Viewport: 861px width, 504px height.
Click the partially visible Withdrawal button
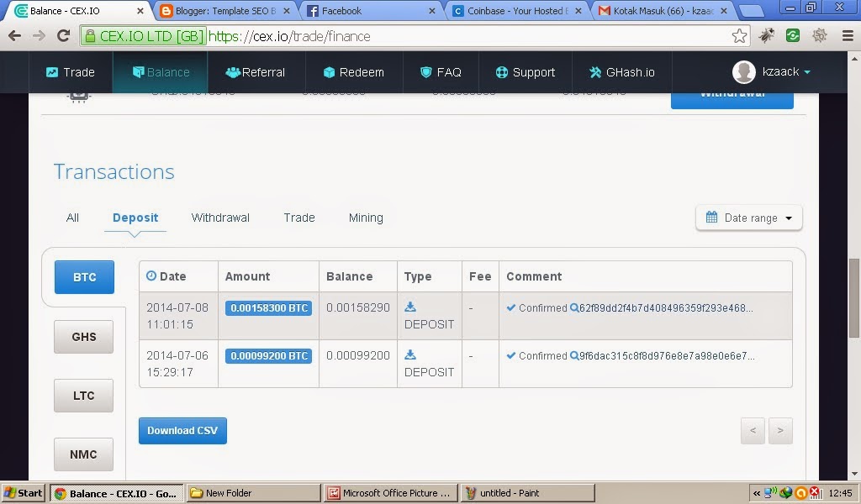click(732, 100)
